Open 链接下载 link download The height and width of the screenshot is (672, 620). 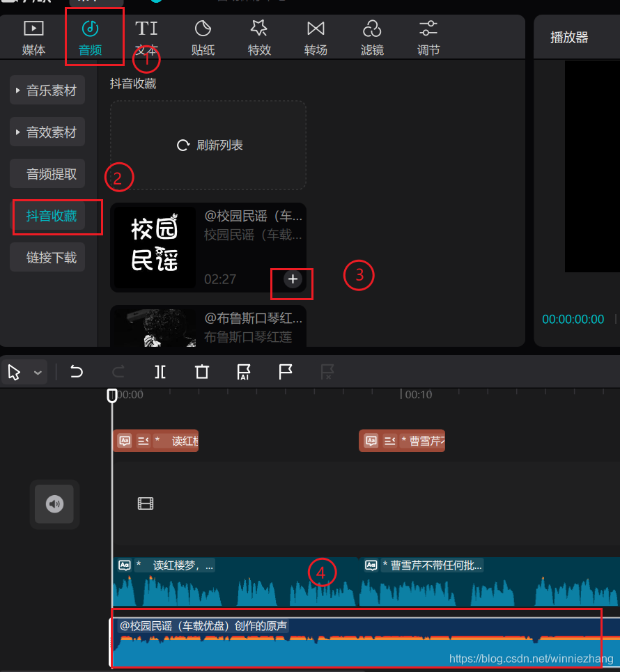coord(47,257)
